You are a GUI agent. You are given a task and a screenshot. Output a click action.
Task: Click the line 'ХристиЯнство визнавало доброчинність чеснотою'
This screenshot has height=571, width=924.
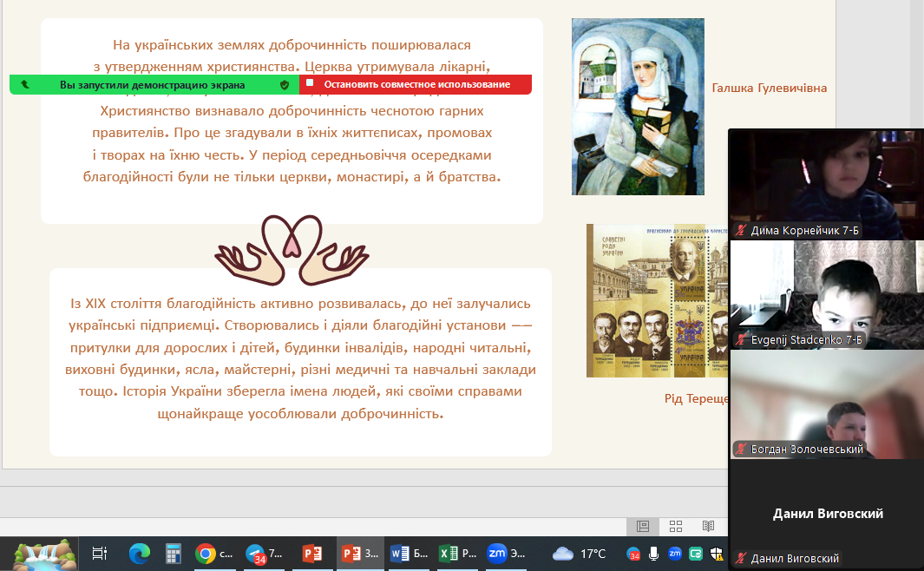[292, 111]
